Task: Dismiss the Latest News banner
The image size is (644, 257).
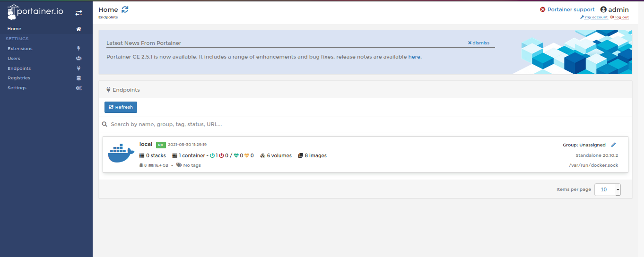Action: pyautogui.click(x=479, y=43)
